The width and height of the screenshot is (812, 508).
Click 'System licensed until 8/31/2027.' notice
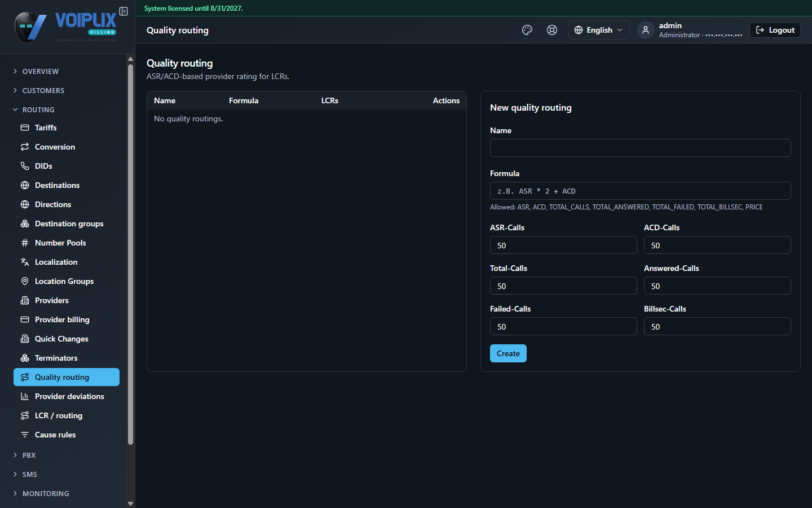pos(193,8)
